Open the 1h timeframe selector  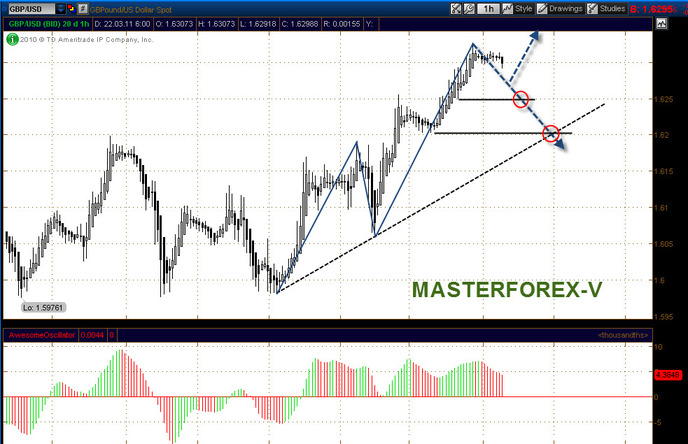(488, 9)
